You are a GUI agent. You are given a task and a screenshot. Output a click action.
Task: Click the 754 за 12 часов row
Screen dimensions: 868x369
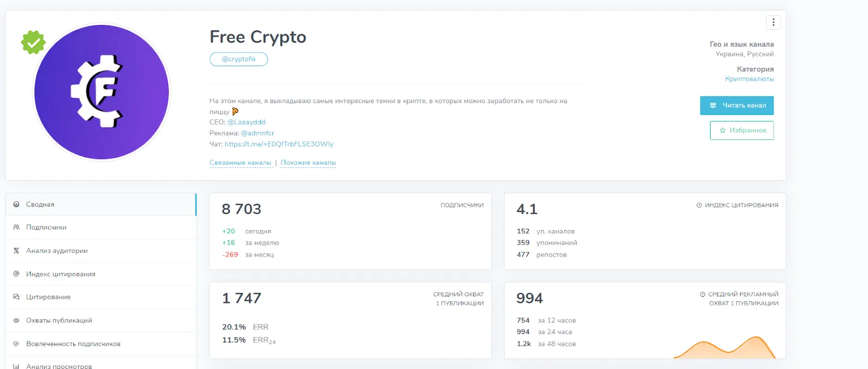[x=546, y=320]
